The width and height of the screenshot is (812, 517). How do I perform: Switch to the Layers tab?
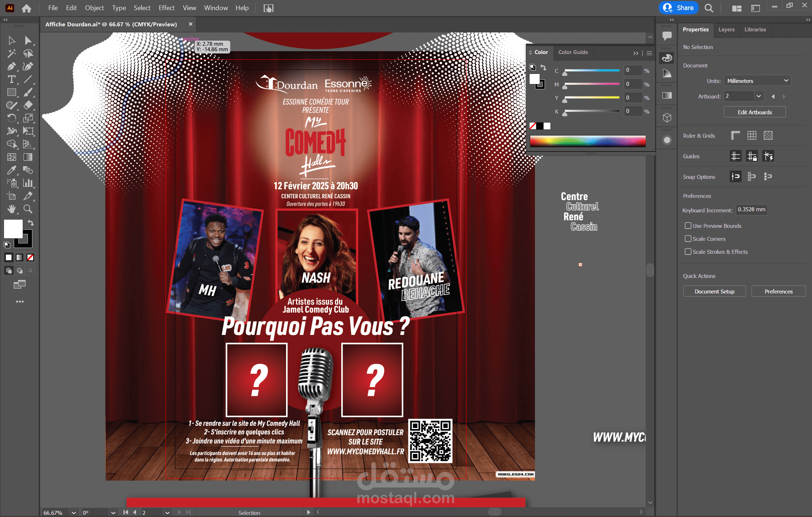coord(726,30)
